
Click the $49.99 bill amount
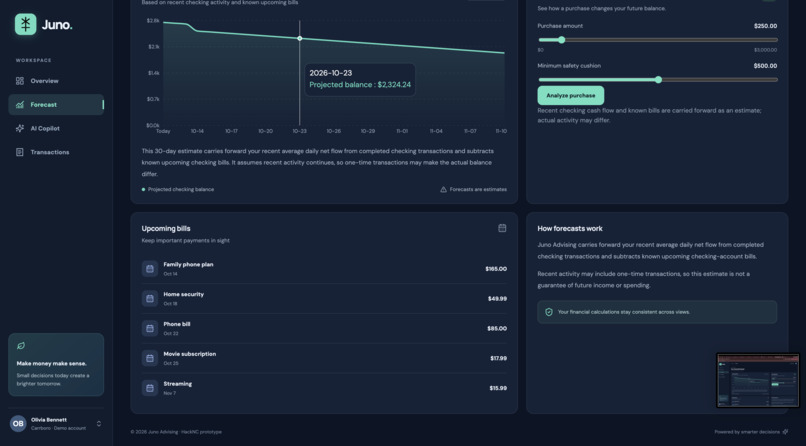tap(498, 299)
